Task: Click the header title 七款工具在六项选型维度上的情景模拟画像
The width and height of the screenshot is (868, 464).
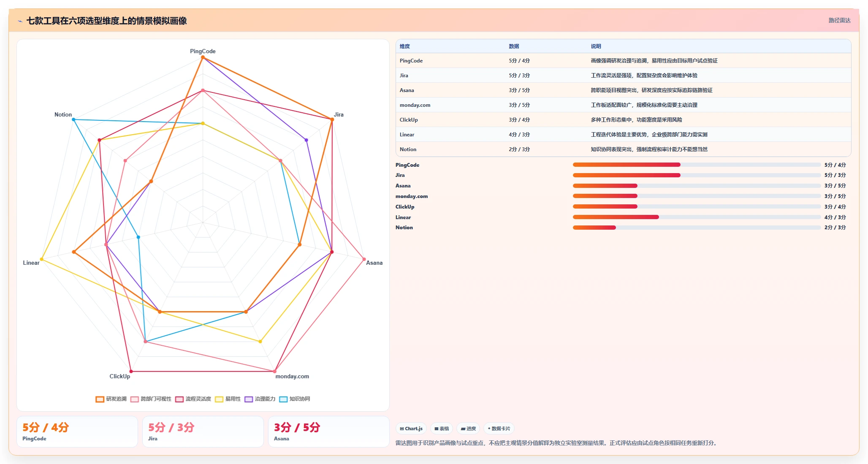Action: pos(106,21)
